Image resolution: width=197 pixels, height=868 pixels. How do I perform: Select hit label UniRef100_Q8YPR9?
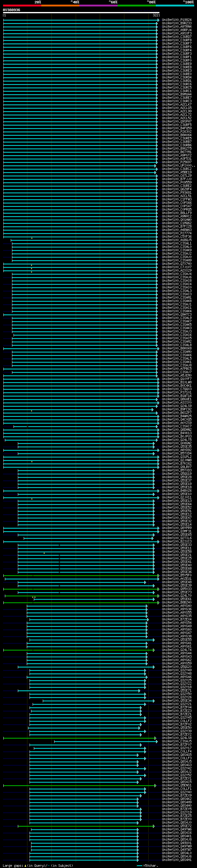(176, 528)
